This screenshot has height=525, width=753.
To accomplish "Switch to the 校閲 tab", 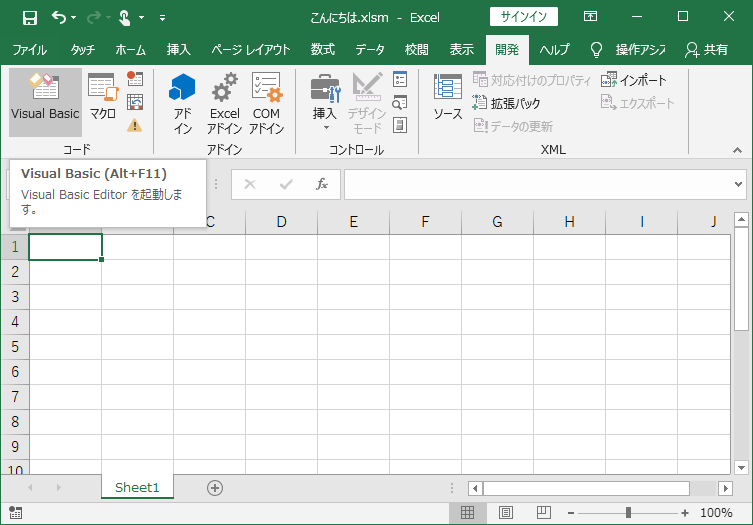I will pyautogui.click(x=416, y=49).
